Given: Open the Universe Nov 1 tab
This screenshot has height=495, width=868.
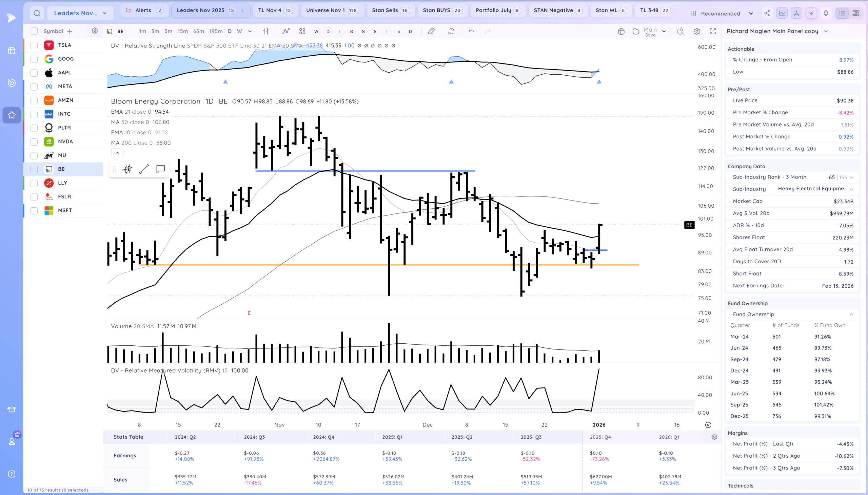Looking at the screenshot, I should (x=332, y=10).
